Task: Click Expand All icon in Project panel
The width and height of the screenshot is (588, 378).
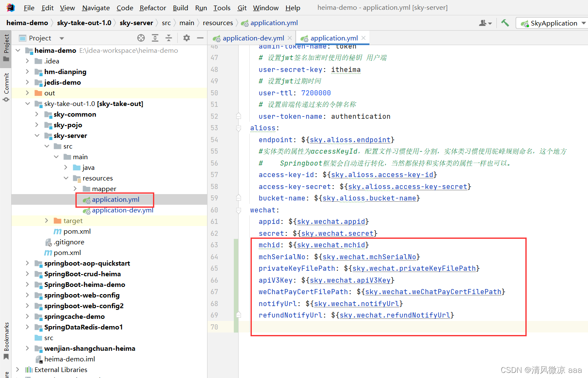Action: 155,38
